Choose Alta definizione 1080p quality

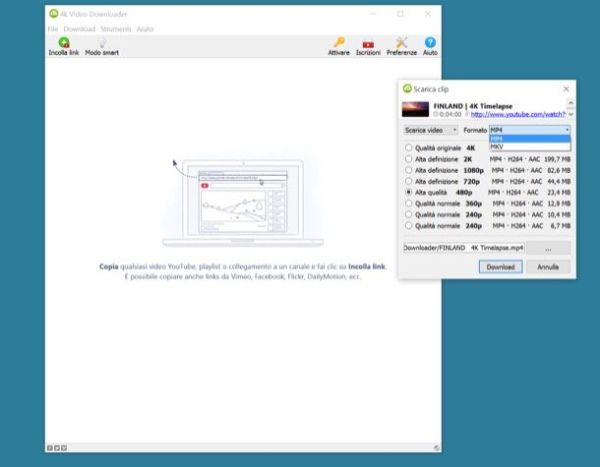408,170
